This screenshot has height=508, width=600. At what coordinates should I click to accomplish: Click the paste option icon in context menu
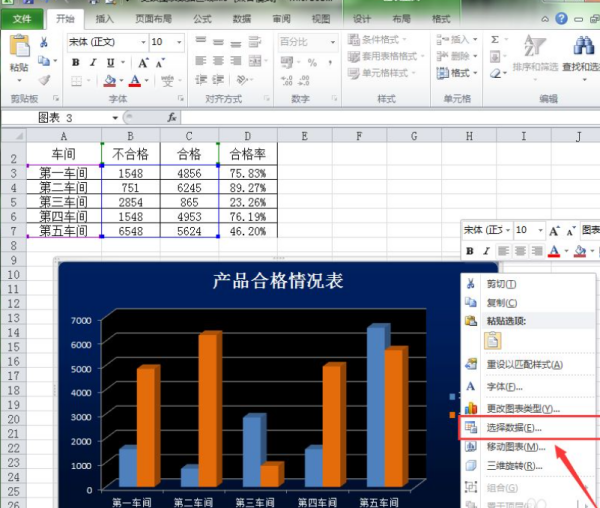pos(493,340)
